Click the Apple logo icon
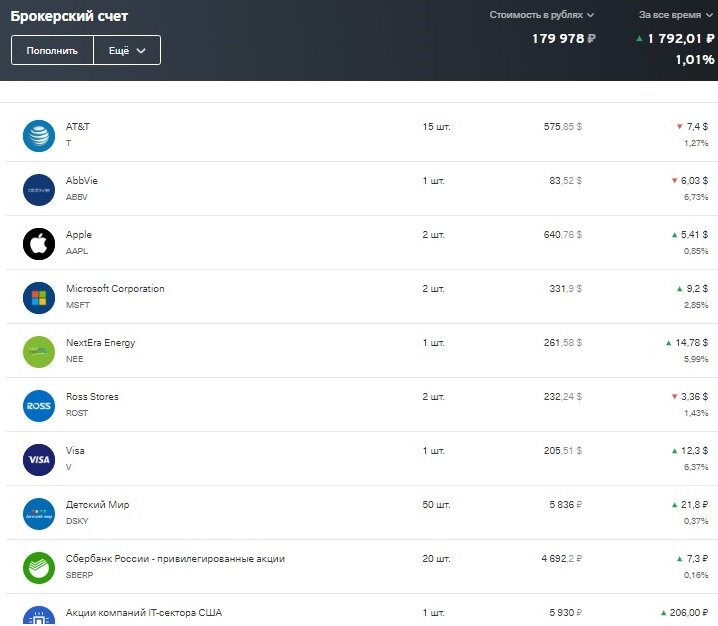 click(x=39, y=244)
